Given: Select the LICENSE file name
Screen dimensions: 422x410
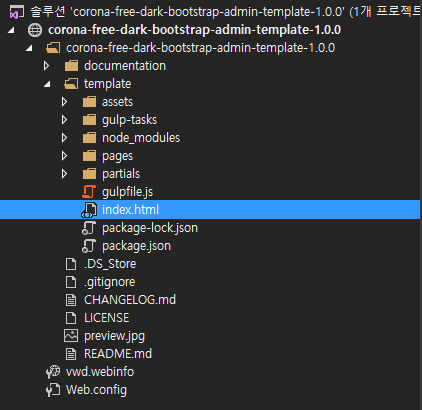Looking at the screenshot, I should pyautogui.click(x=107, y=318).
